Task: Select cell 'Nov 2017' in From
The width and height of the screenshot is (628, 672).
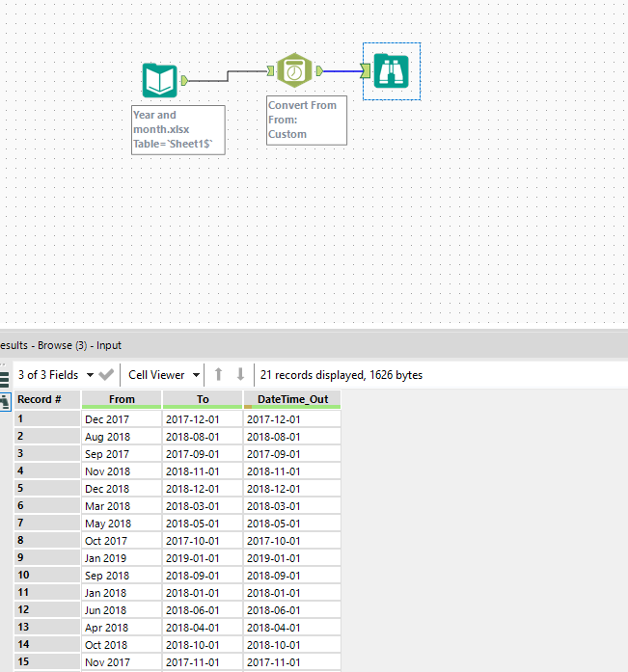Action: point(122,662)
